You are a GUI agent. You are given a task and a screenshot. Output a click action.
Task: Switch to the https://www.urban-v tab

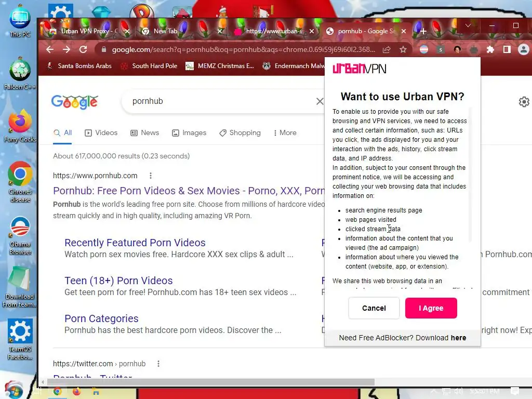tap(273, 31)
